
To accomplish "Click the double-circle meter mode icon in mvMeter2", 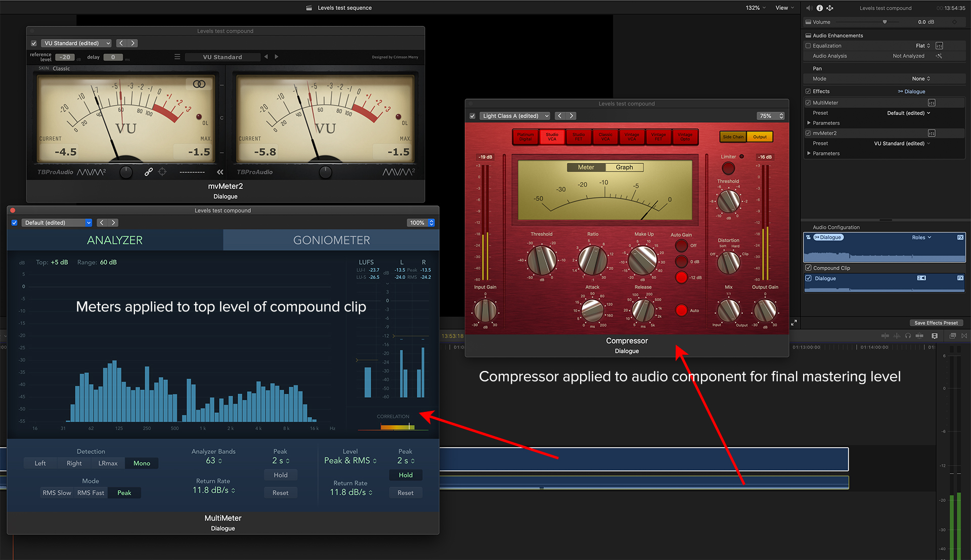I will 199,84.
